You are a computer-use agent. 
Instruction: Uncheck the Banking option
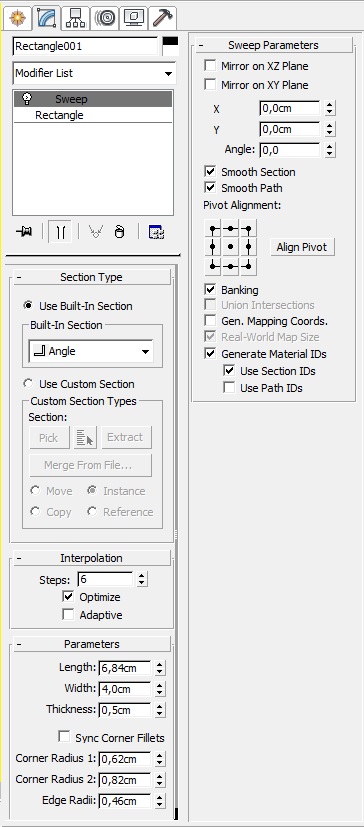[x=210, y=290]
